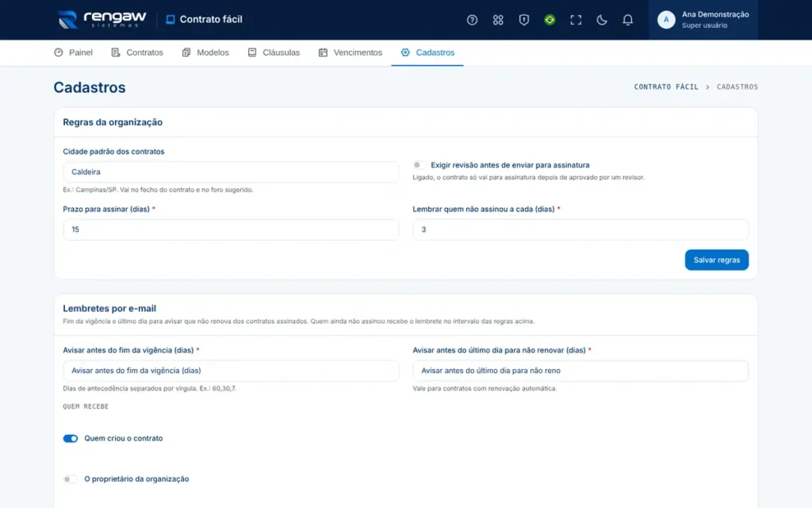Select the Cadastros tab label
Viewport: 812px width, 508px height.
tap(435, 52)
